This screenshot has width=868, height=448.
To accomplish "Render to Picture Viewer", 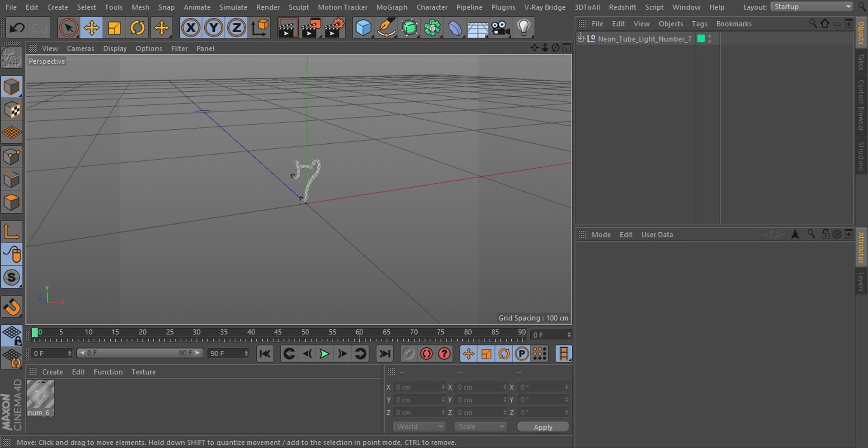I will click(x=311, y=28).
